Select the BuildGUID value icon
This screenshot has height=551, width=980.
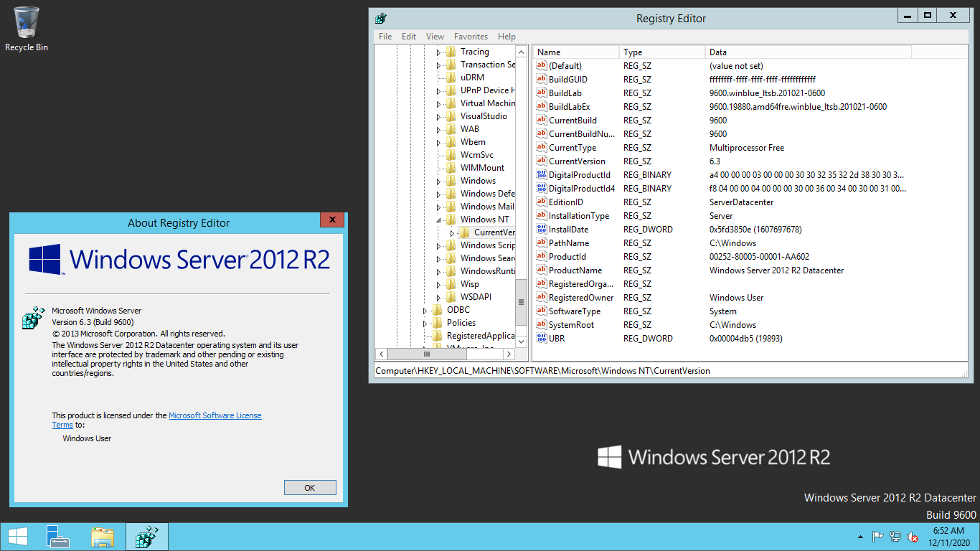pyautogui.click(x=542, y=79)
